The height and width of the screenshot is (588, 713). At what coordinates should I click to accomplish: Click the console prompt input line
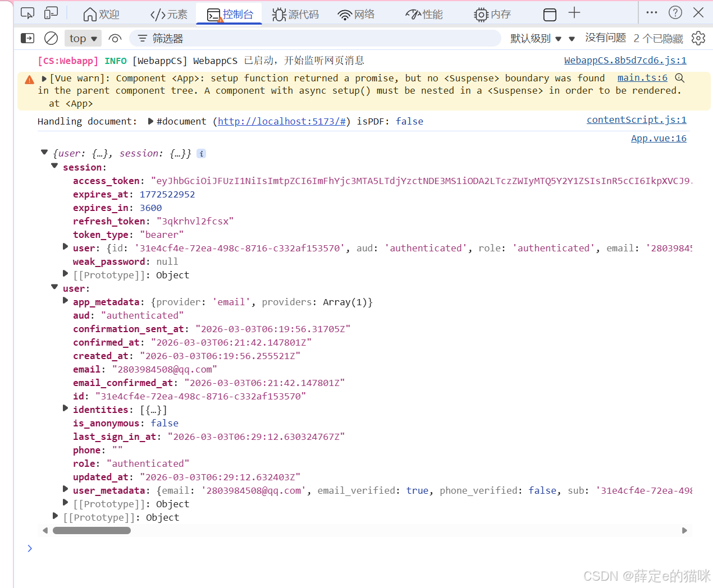click(363, 549)
